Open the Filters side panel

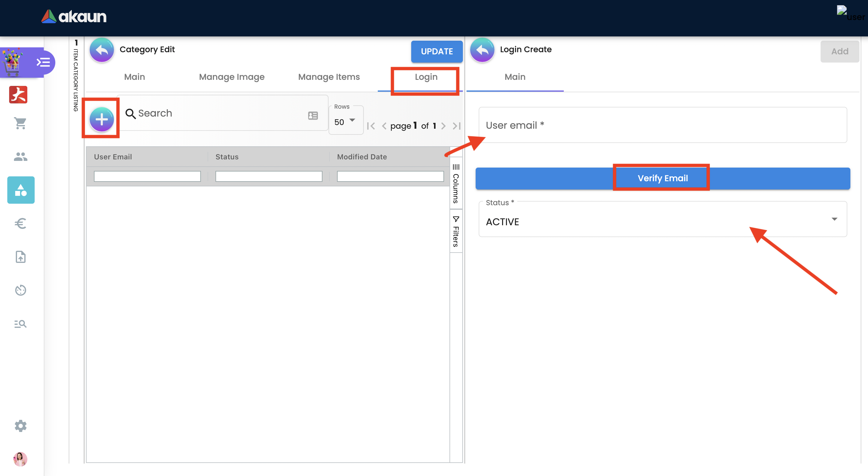click(x=456, y=232)
